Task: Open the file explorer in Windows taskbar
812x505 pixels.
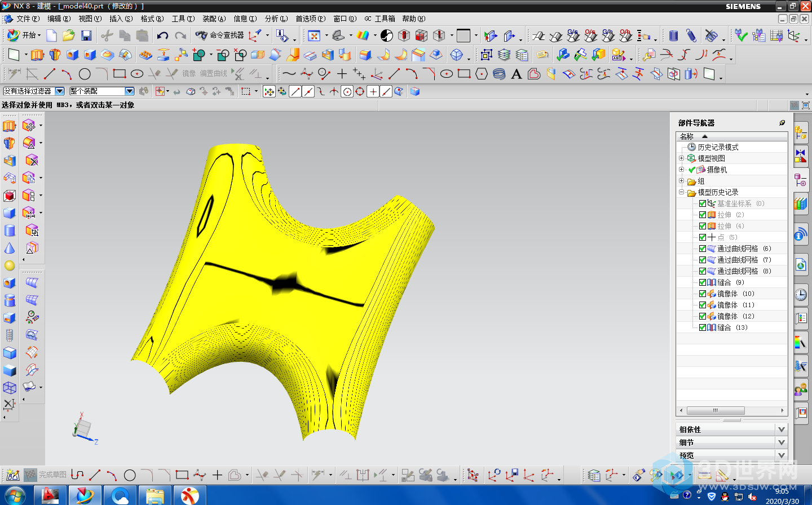Action: (x=155, y=496)
